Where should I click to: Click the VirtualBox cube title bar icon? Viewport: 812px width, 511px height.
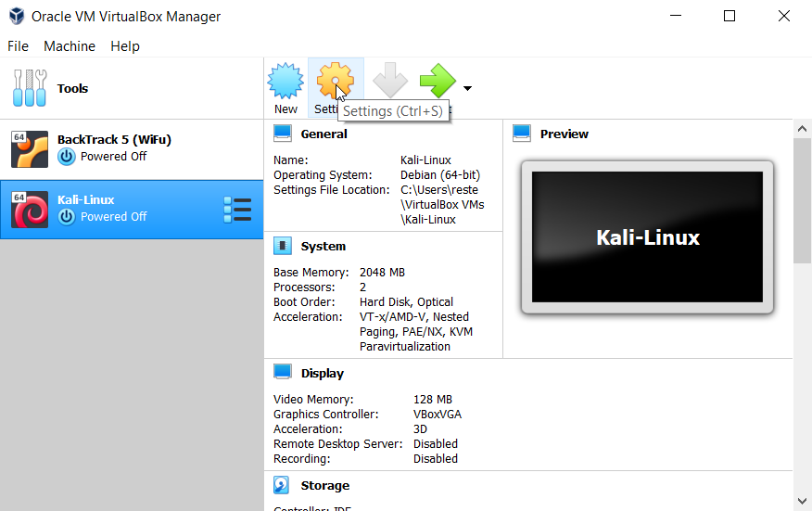click(x=17, y=16)
